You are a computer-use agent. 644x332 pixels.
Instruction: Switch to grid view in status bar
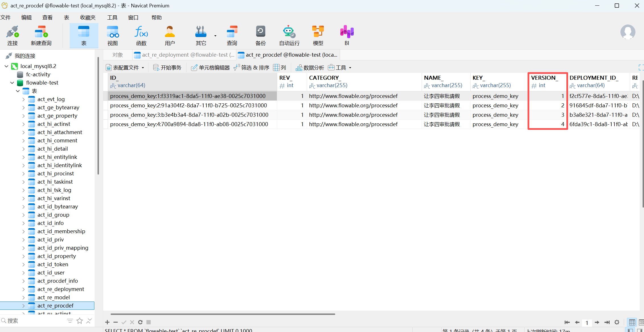(x=632, y=322)
